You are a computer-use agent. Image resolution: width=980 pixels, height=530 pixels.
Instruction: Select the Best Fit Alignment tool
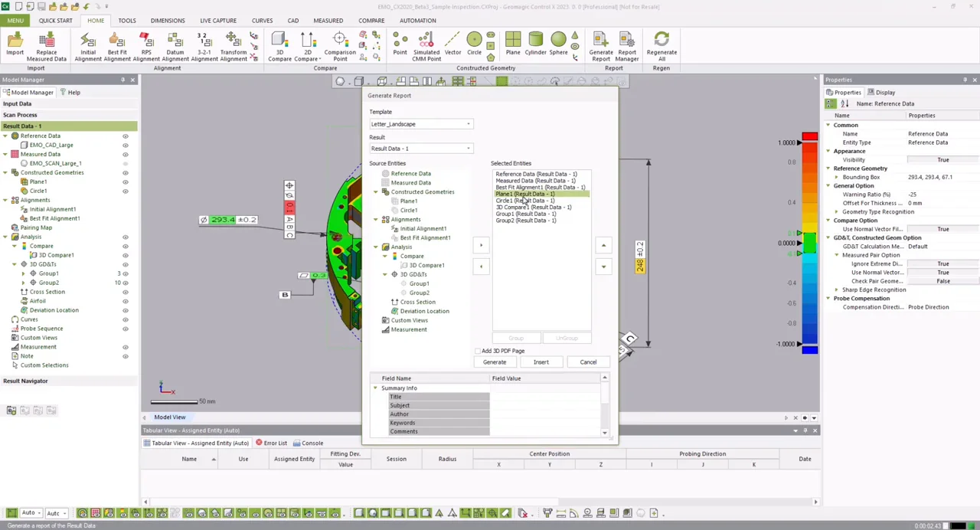pos(117,46)
